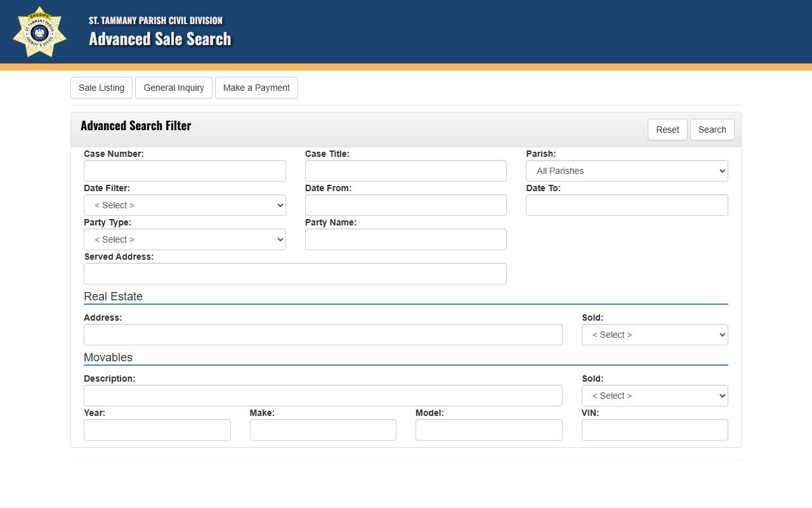The image size is (812, 508).
Task: Open the Parish dropdown
Action: pos(627,171)
